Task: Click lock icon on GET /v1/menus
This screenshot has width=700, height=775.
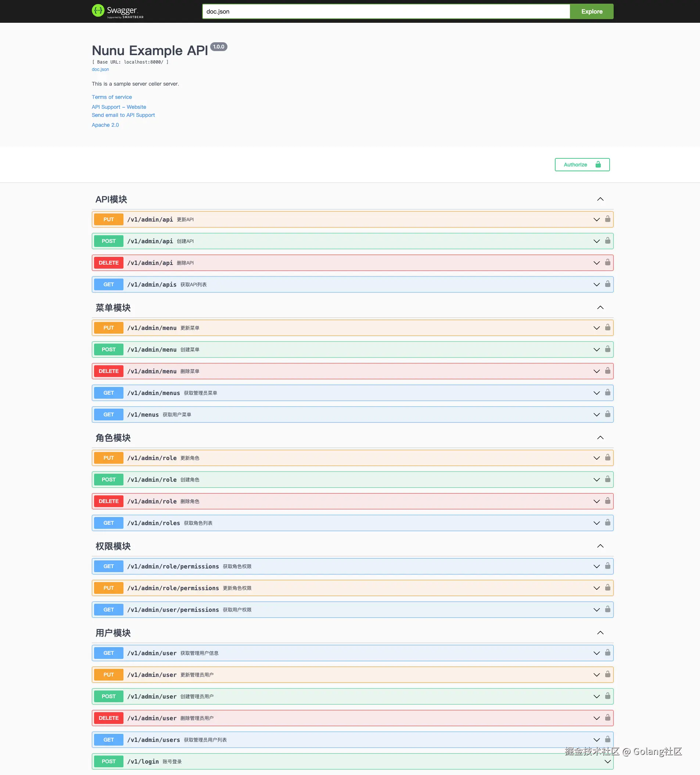Action: click(607, 415)
